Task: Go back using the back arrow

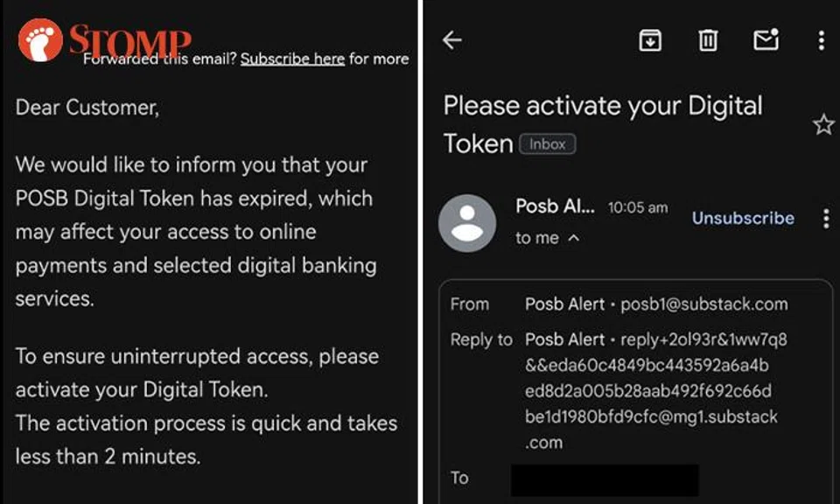Action: [452, 40]
